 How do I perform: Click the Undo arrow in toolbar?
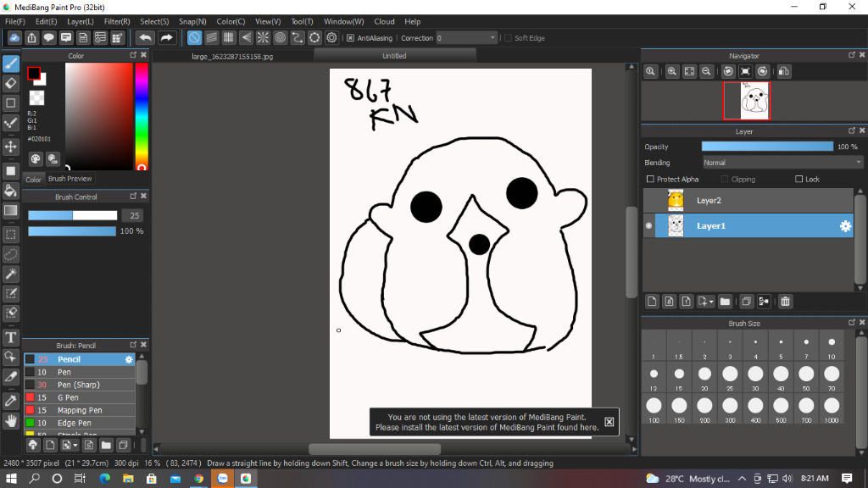pos(145,37)
